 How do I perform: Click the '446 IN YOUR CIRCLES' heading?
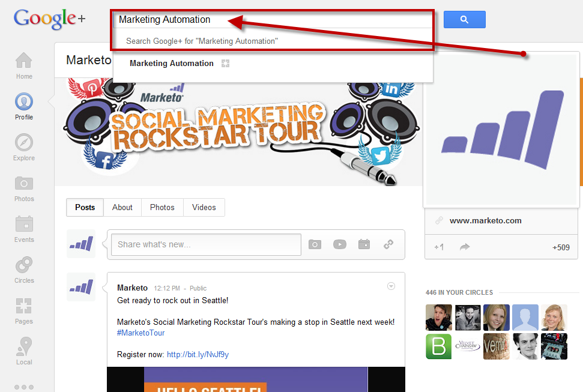tap(459, 292)
